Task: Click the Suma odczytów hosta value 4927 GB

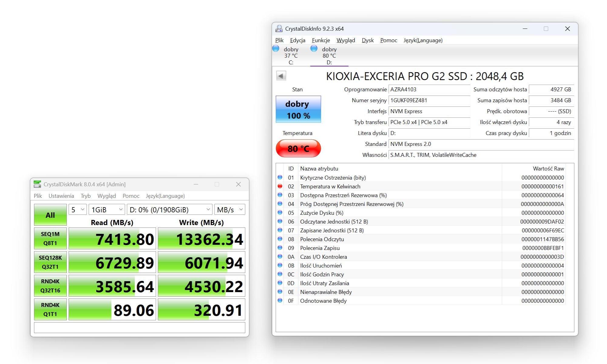Action: (x=551, y=89)
